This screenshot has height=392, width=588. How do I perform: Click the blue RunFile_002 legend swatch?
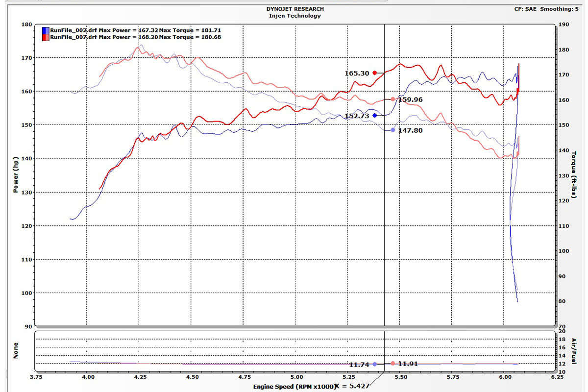coord(46,30)
